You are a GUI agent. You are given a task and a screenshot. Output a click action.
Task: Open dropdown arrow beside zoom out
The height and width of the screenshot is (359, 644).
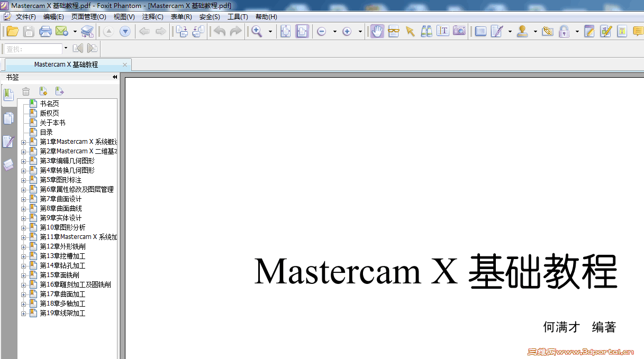[x=335, y=32]
